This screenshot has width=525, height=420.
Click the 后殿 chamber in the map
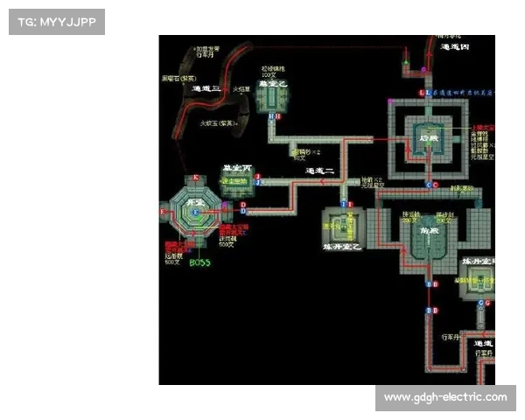(x=428, y=138)
